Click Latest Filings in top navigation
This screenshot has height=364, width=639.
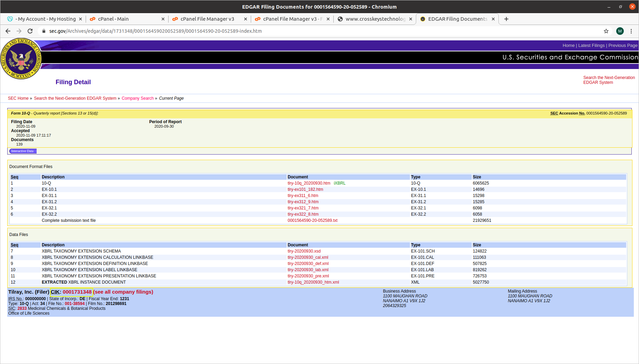coord(591,46)
